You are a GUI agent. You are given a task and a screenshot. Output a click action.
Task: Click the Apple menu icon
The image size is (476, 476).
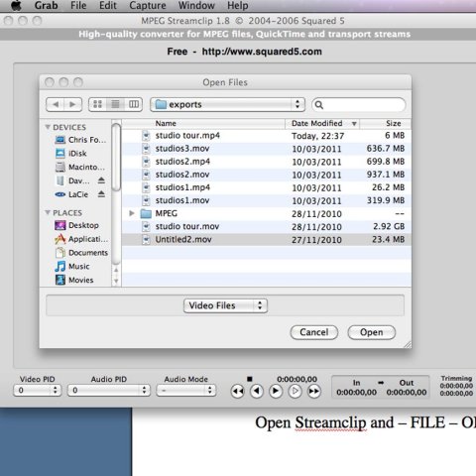pos(16,5)
